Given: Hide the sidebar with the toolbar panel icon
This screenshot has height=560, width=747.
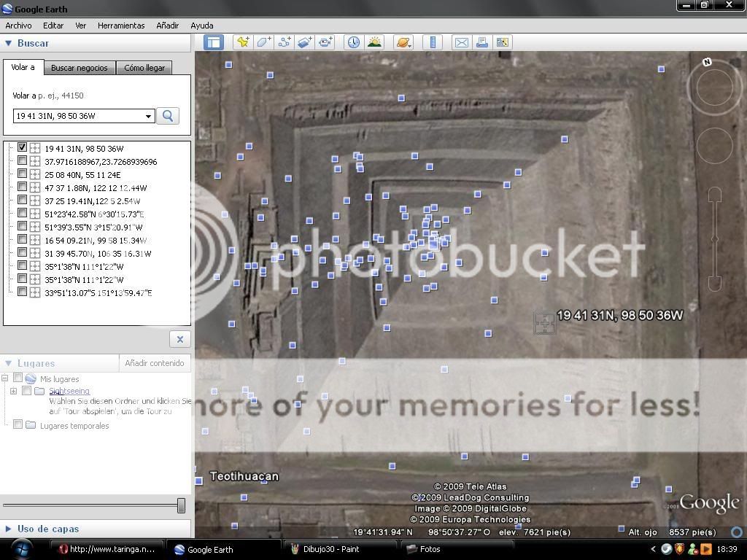Looking at the screenshot, I should [x=214, y=42].
